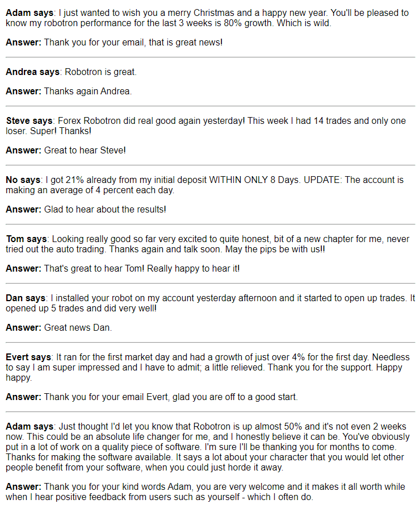Click the 'Dan says' name label

point(26,298)
